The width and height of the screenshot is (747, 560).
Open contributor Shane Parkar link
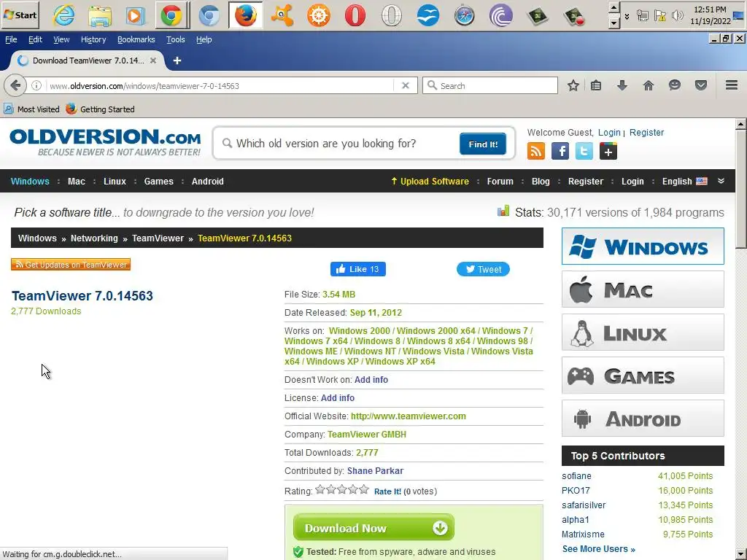(375, 470)
